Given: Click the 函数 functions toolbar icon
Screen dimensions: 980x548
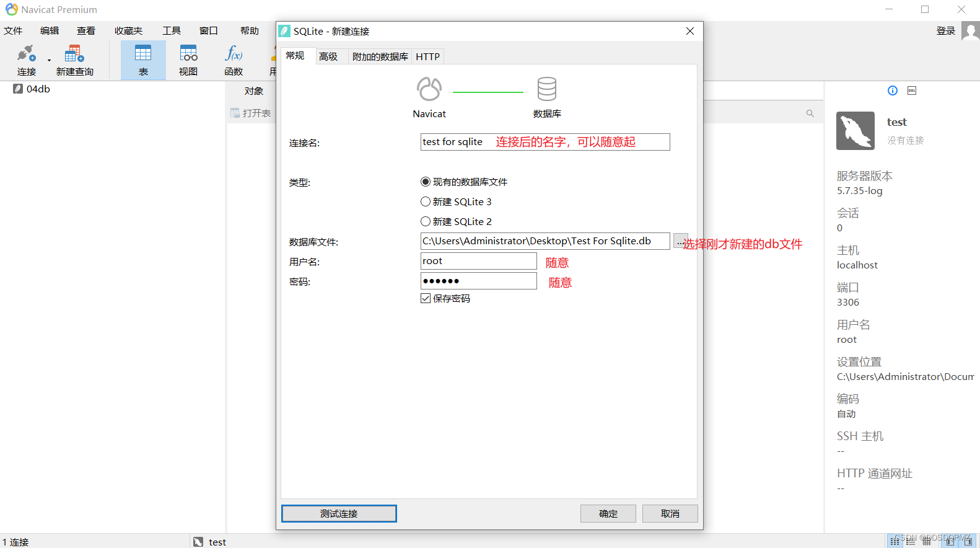Looking at the screenshot, I should 234,60.
